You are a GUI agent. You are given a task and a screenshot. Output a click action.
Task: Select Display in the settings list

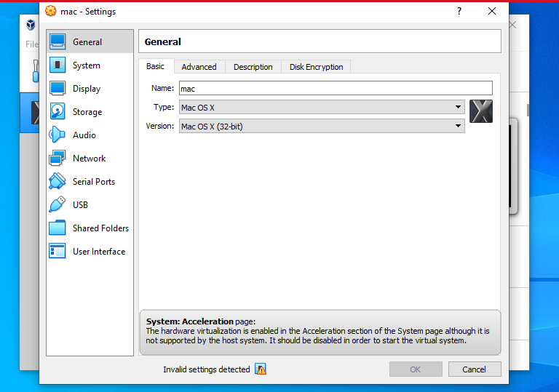90,89
